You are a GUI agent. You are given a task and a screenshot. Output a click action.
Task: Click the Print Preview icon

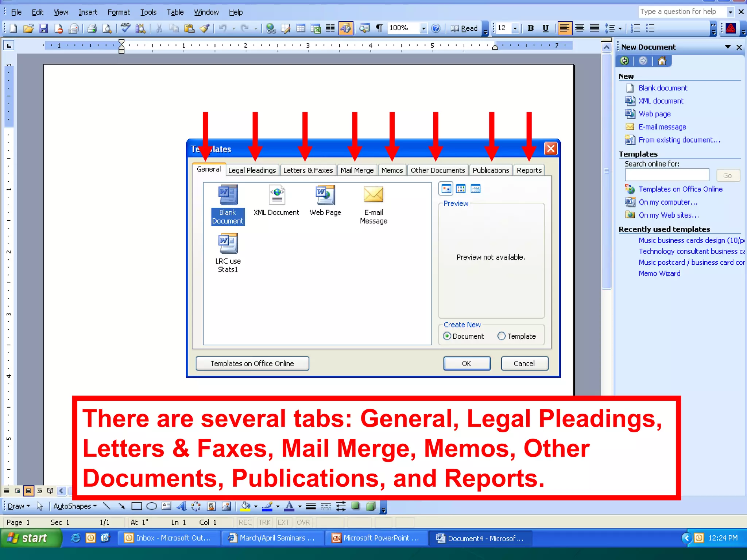pos(107,28)
